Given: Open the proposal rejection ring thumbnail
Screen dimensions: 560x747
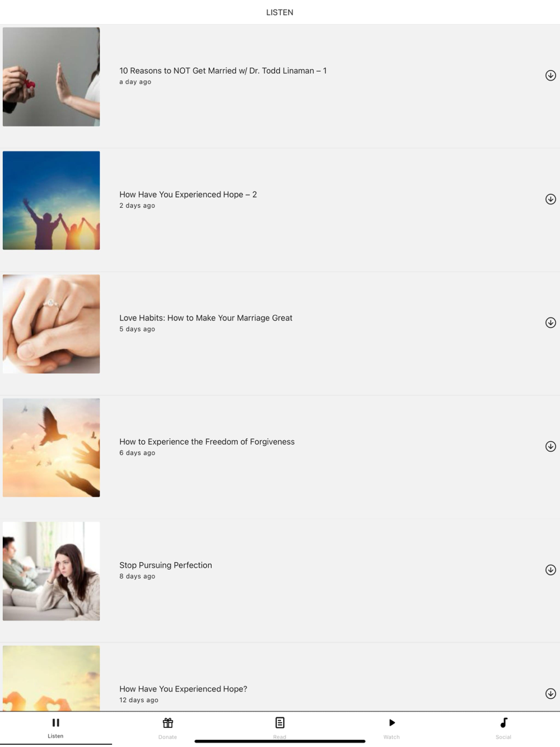Looking at the screenshot, I should point(52,77).
